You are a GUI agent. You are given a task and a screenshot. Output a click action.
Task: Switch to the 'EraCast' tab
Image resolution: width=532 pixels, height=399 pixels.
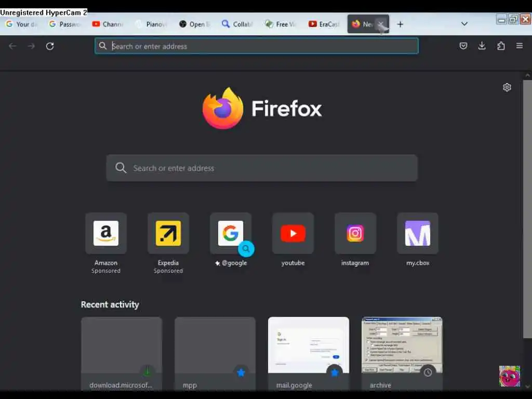pos(325,24)
